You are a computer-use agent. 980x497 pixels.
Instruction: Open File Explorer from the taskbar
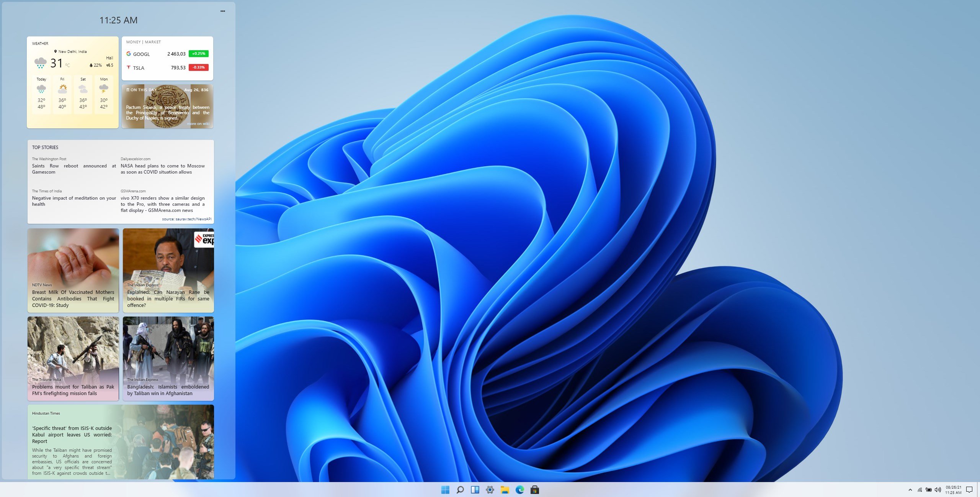pos(504,489)
